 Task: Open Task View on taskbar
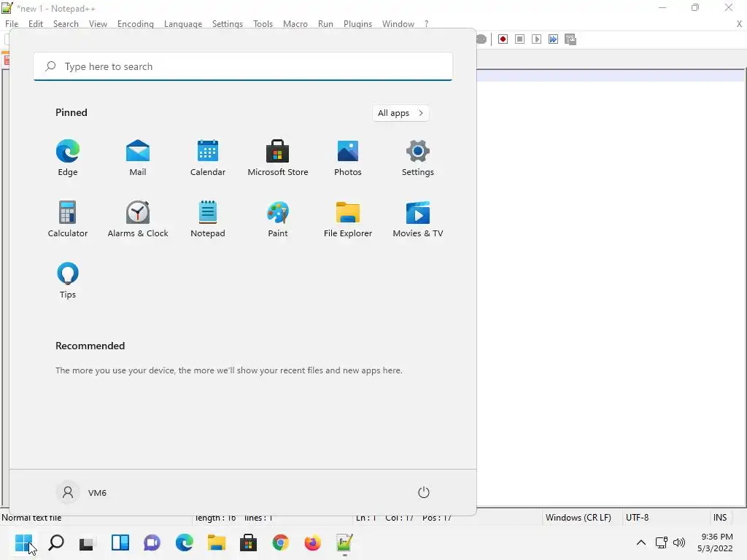coord(88,542)
